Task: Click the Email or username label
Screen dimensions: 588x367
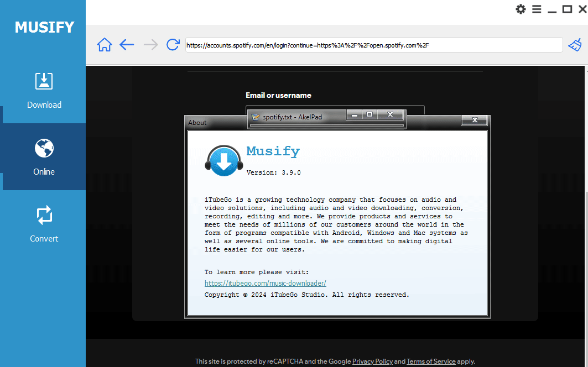Action: click(278, 95)
